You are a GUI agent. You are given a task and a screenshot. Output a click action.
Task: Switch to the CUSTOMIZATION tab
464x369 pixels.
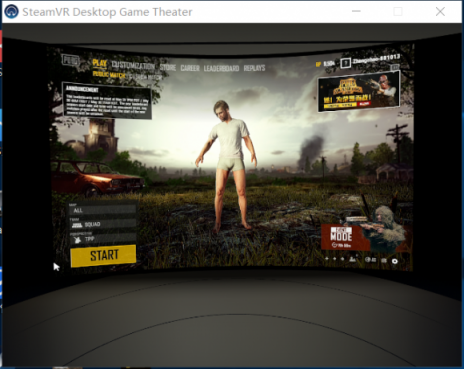pyautogui.click(x=133, y=66)
